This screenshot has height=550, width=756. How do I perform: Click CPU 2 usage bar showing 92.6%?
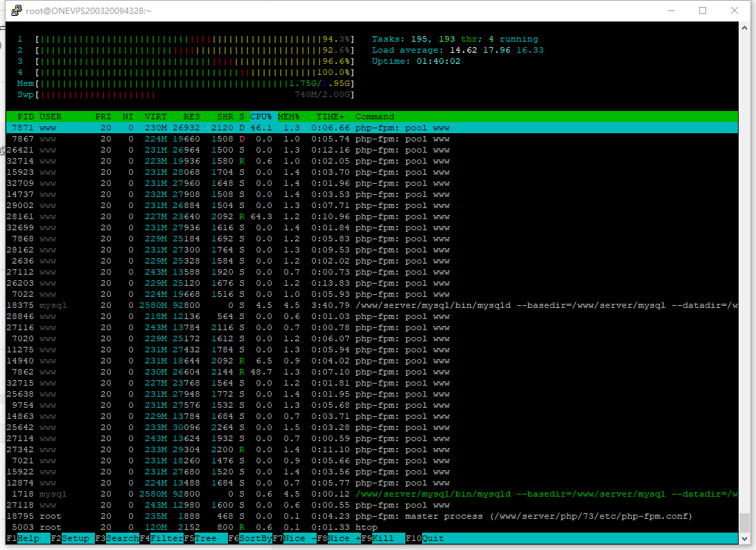195,50
